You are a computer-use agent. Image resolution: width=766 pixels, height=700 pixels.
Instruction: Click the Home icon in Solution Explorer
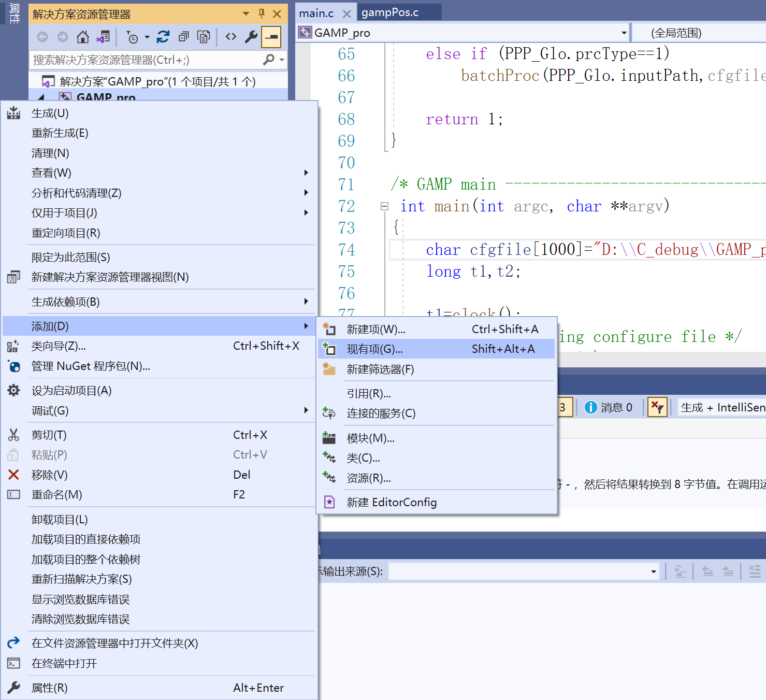[x=82, y=37]
